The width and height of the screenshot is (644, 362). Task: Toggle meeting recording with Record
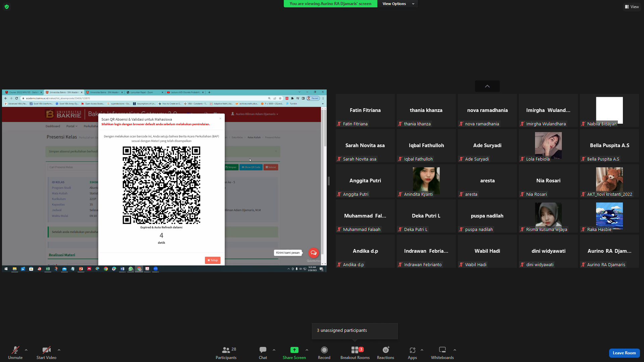(x=324, y=353)
